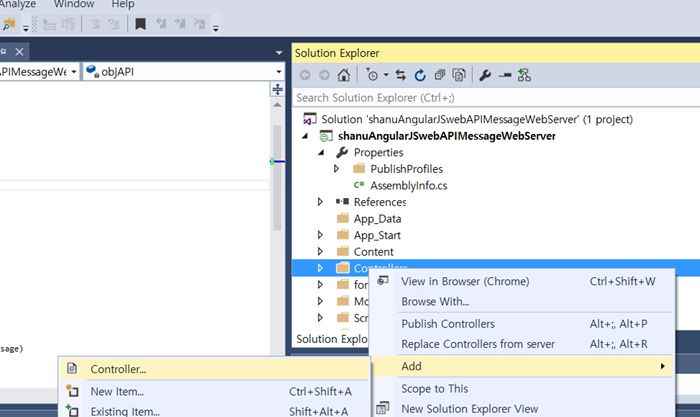Click the Home icon in Solution Explorer toolbar
Viewport: 700px width, 417px height.
344,75
